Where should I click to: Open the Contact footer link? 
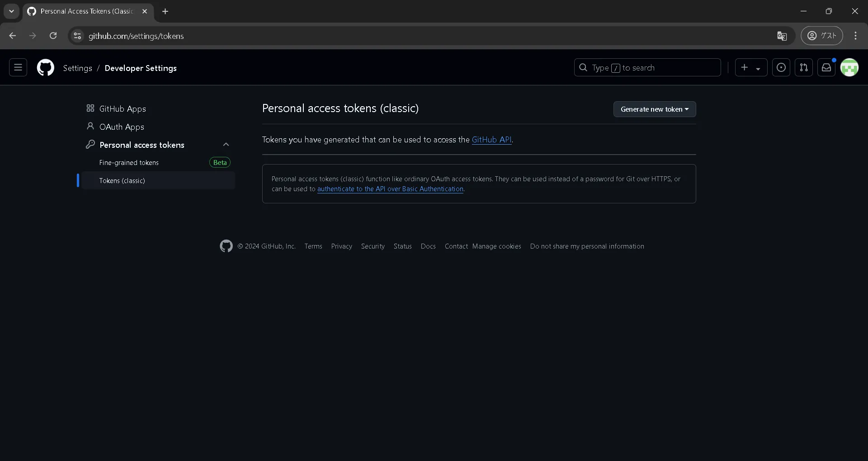point(456,246)
